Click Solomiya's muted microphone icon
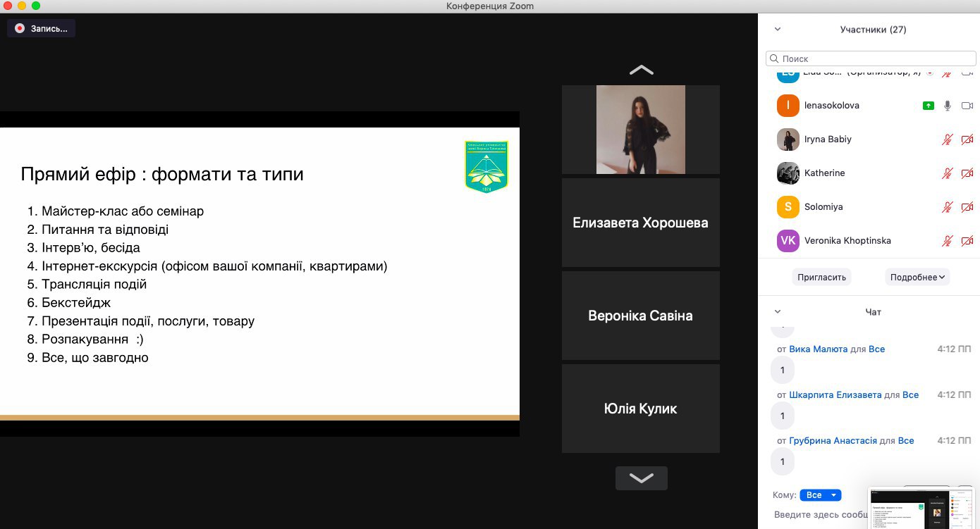The height and width of the screenshot is (529, 980). pyautogui.click(x=948, y=207)
